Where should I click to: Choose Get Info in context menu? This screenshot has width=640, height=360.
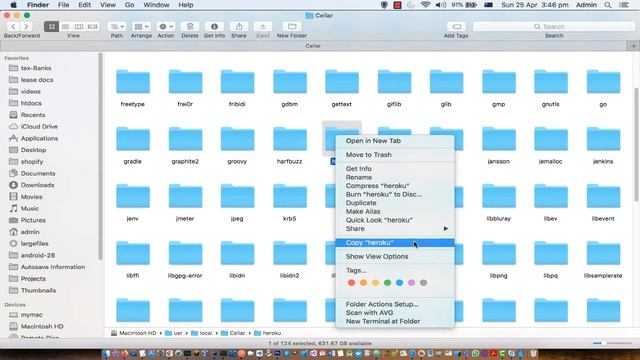point(395,169)
